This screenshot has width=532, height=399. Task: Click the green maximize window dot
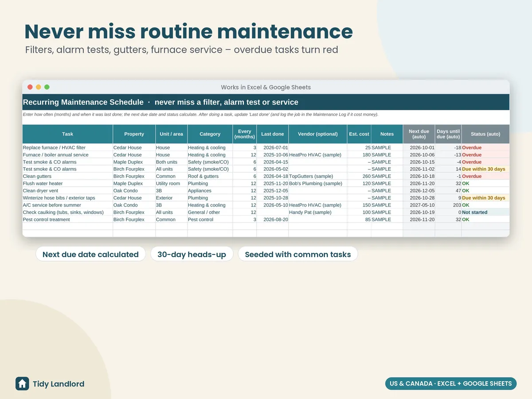coord(47,87)
